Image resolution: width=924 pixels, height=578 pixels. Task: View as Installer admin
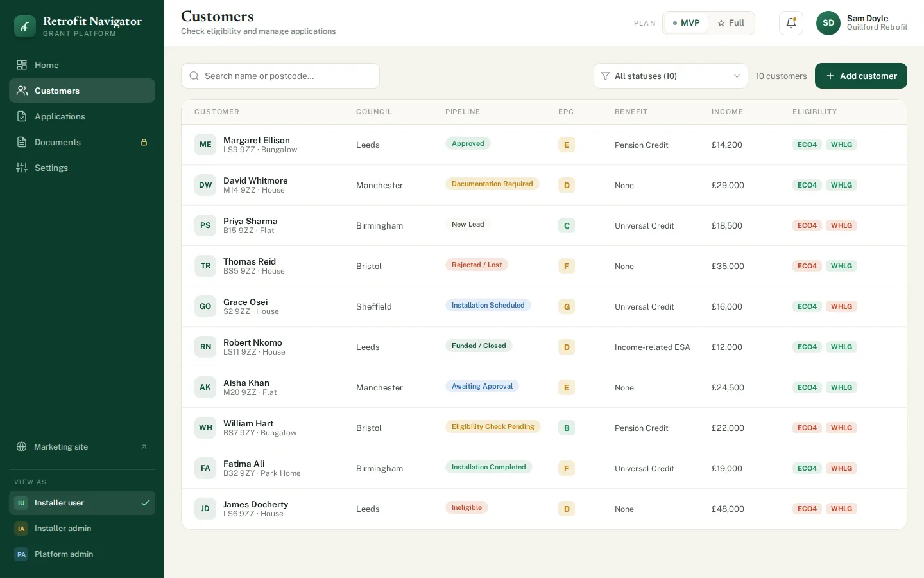pyautogui.click(x=82, y=529)
